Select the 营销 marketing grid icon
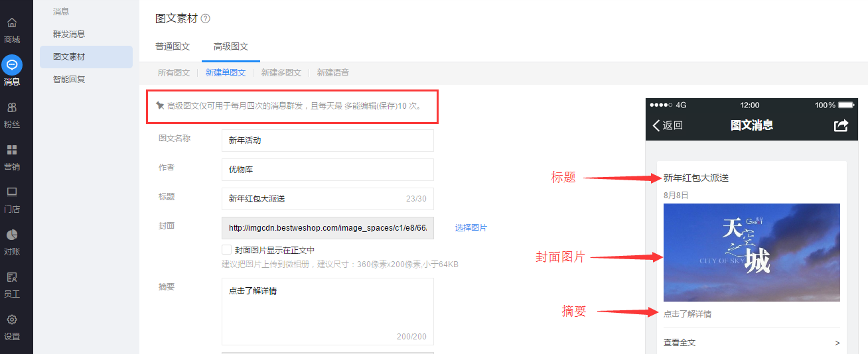Image resolution: width=868 pixels, height=354 pixels. coord(12,150)
